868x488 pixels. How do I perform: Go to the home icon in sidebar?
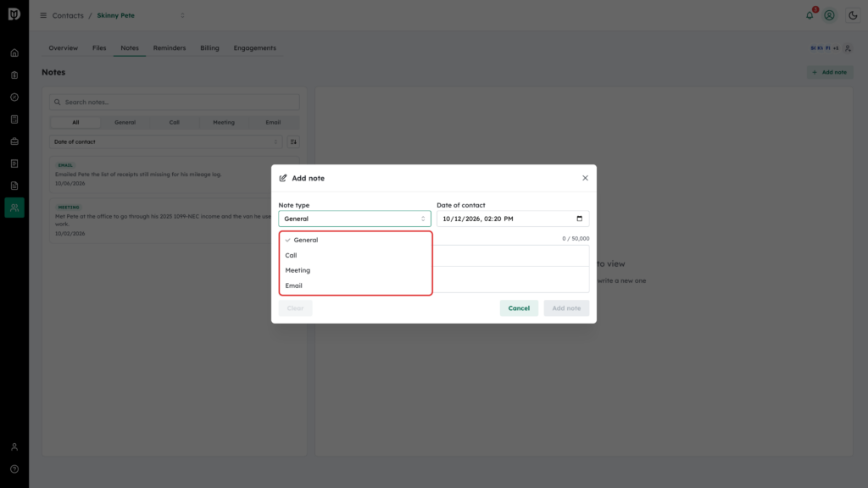14,53
